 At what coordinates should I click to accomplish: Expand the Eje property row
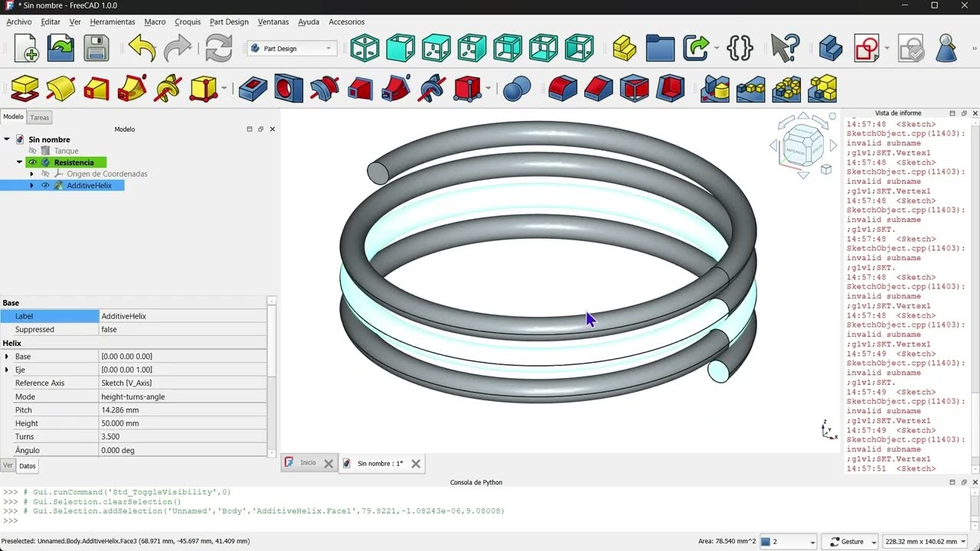pos(7,370)
